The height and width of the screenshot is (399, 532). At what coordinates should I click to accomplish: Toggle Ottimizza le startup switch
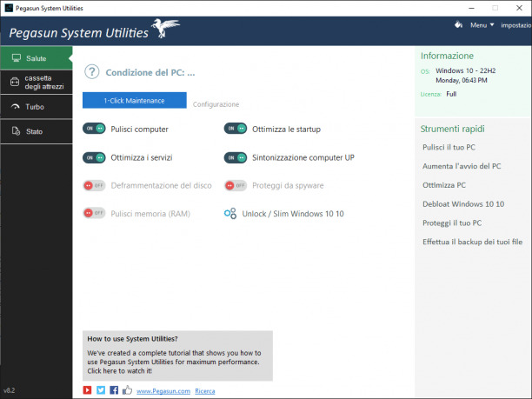tap(236, 129)
